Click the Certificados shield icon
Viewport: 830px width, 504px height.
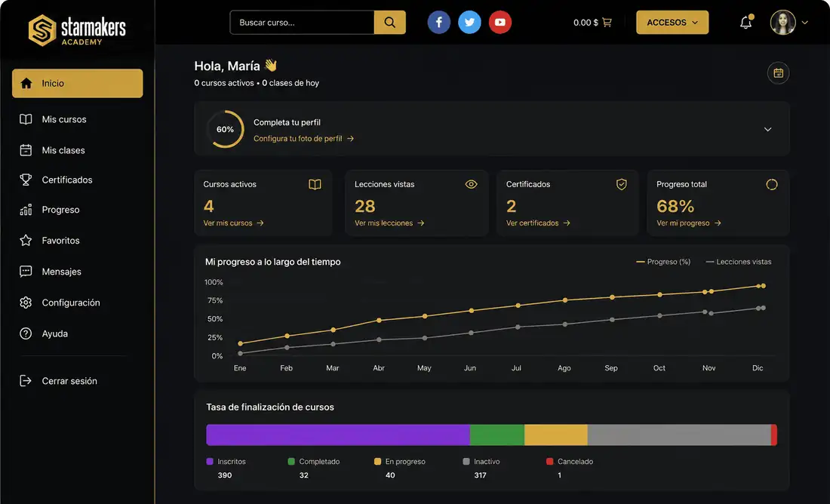[x=622, y=184]
